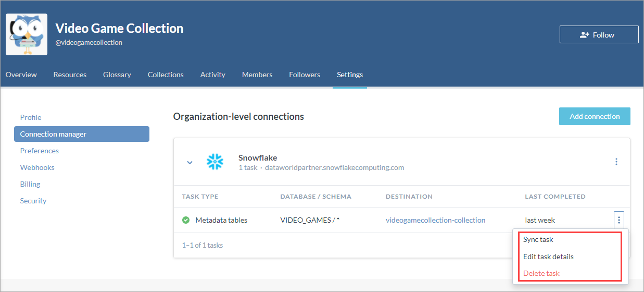Click the DESTINATION column header
The width and height of the screenshot is (644, 292).
[409, 197]
